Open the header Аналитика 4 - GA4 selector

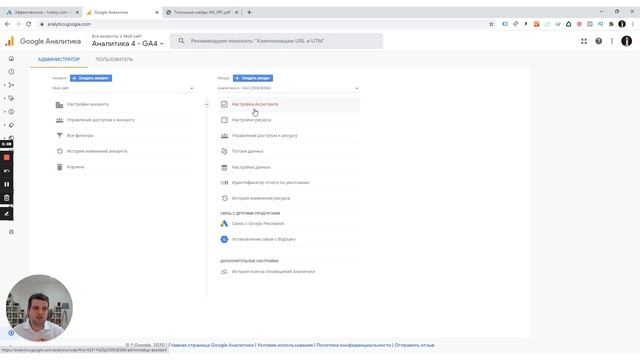tap(127, 44)
